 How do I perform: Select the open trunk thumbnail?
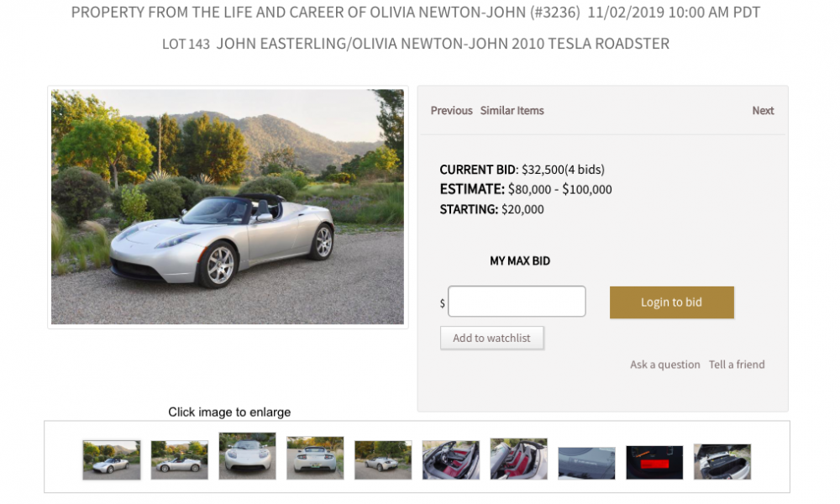(x=722, y=461)
